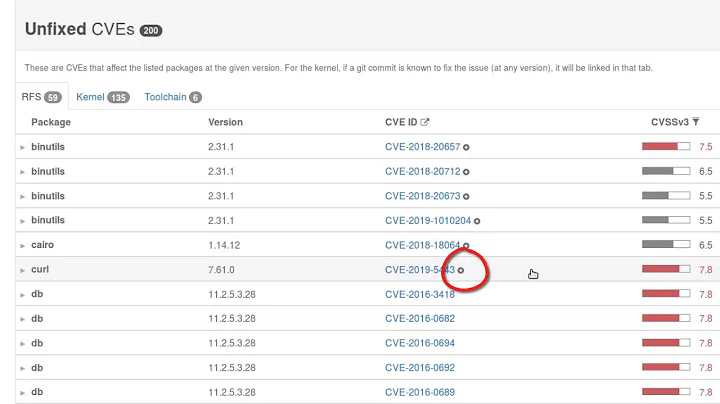Expand the db row for CVE-2016-0682

point(22,319)
